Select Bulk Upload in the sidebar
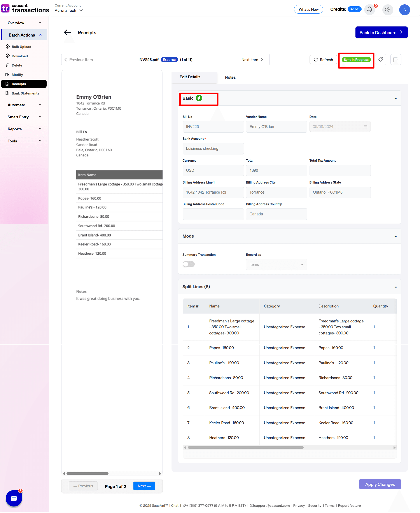This screenshot has height=513, width=420. [21, 46]
